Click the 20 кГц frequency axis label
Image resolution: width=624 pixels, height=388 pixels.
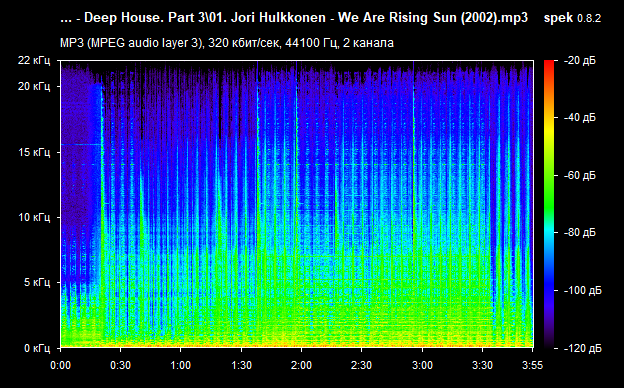coord(34,86)
